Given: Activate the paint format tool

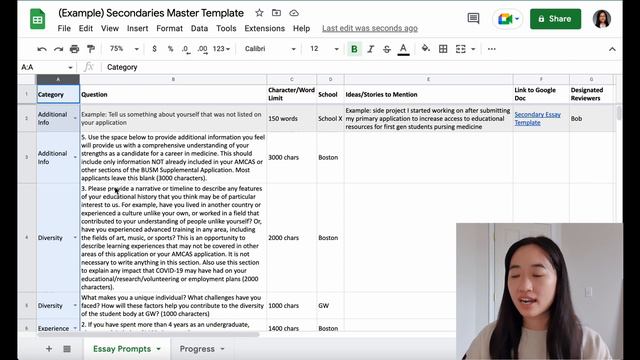Looking at the screenshot, I should point(91,49).
